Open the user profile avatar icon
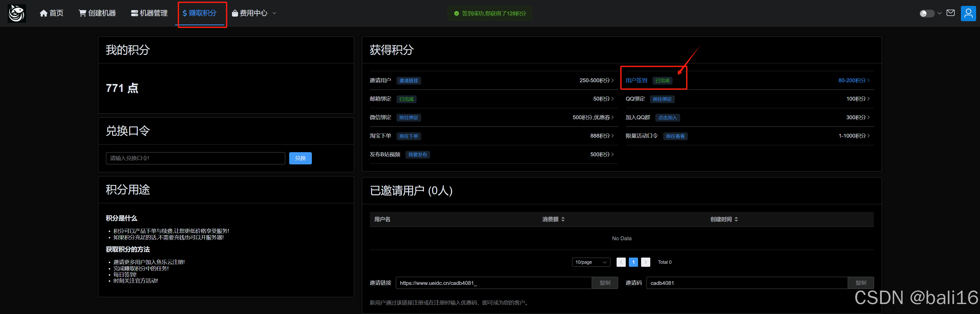 968,13
